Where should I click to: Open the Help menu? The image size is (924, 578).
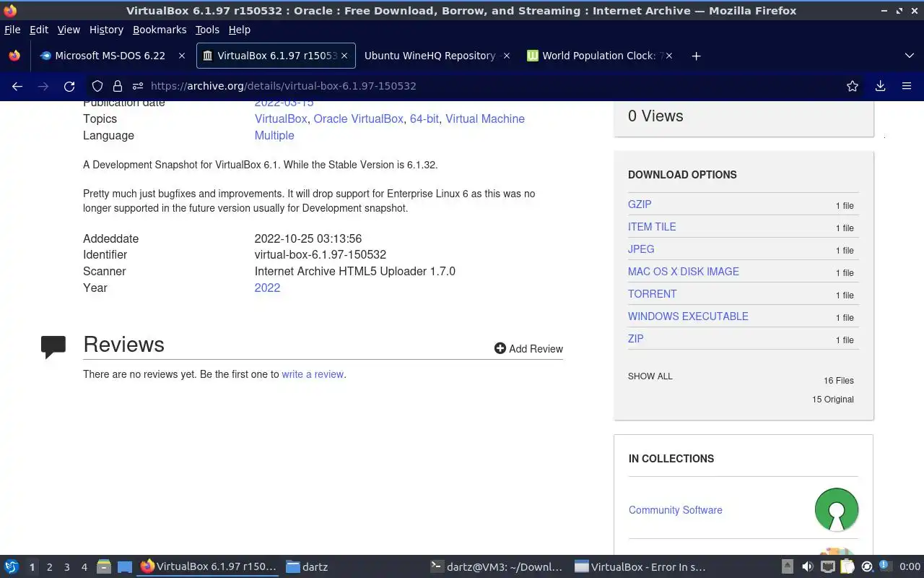click(x=240, y=30)
